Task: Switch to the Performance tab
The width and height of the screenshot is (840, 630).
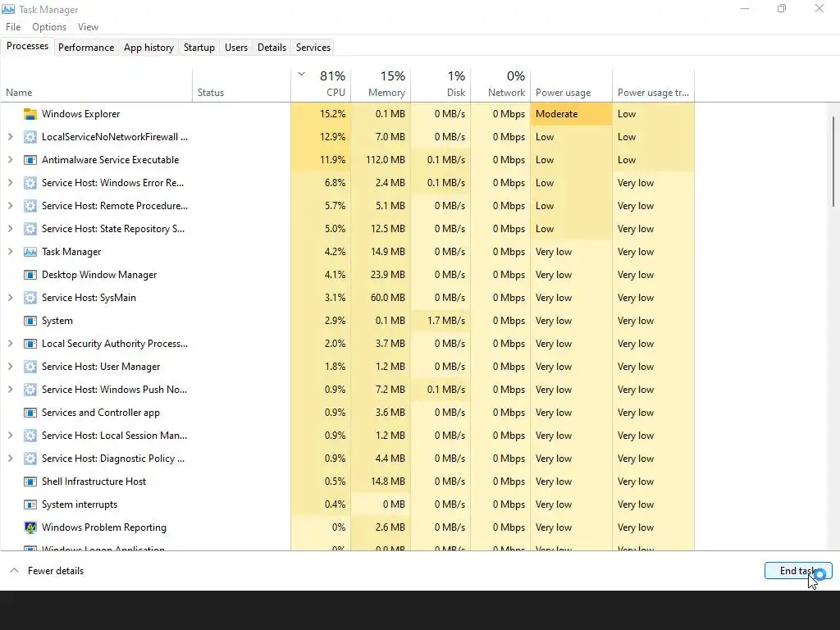Action: pyautogui.click(x=86, y=48)
